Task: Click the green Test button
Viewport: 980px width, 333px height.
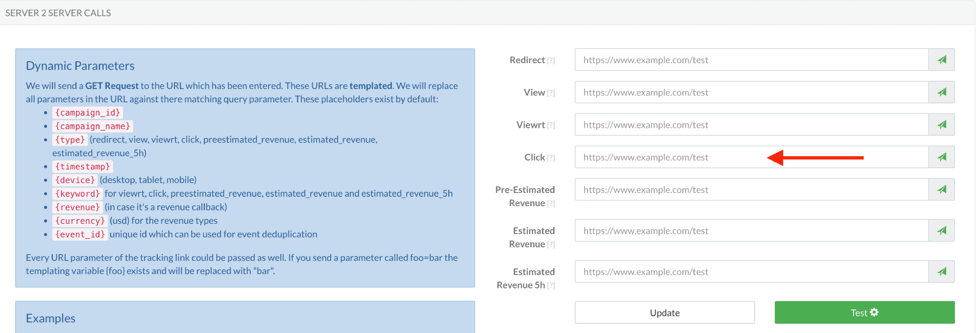Action: (864, 312)
